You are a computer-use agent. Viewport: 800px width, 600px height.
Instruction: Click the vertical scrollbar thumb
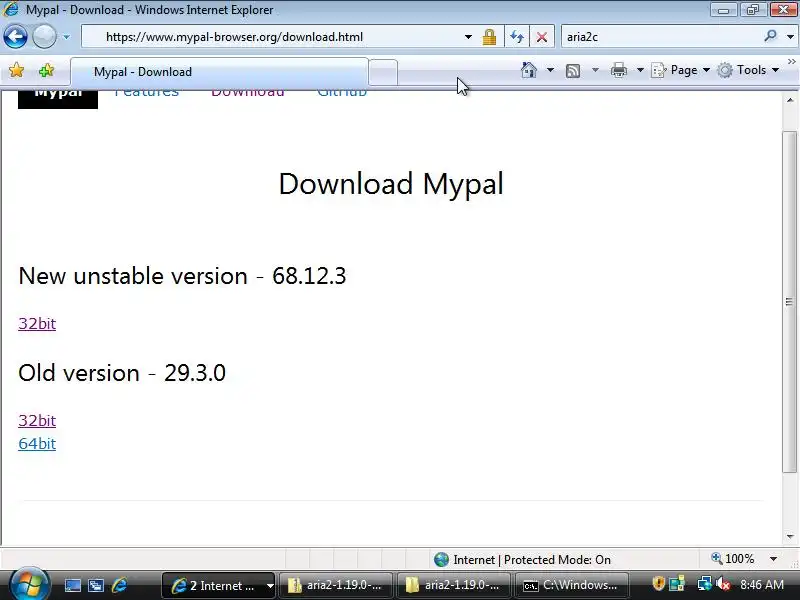[x=789, y=302]
